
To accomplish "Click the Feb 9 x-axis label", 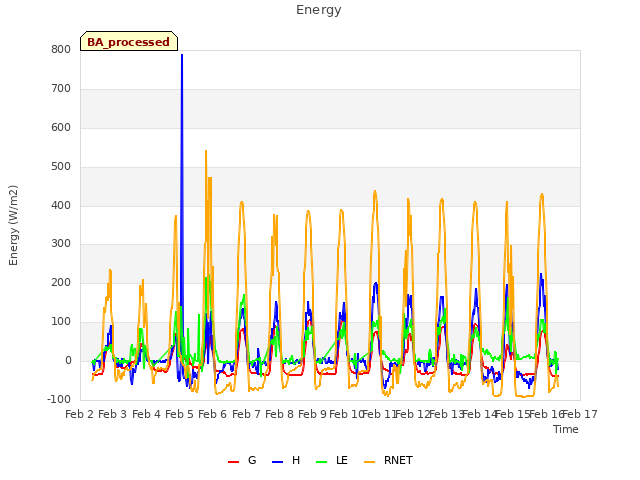I will (x=313, y=414).
